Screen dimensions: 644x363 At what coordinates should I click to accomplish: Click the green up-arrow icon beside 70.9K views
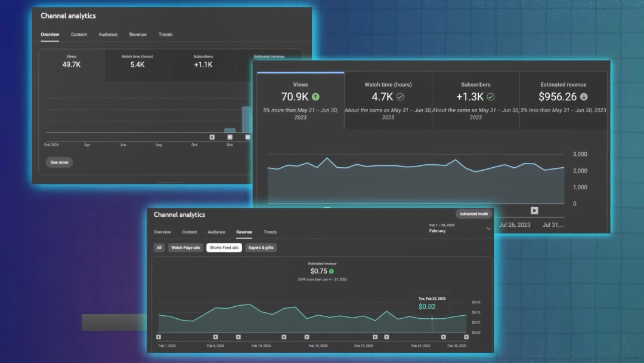[x=315, y=97]
